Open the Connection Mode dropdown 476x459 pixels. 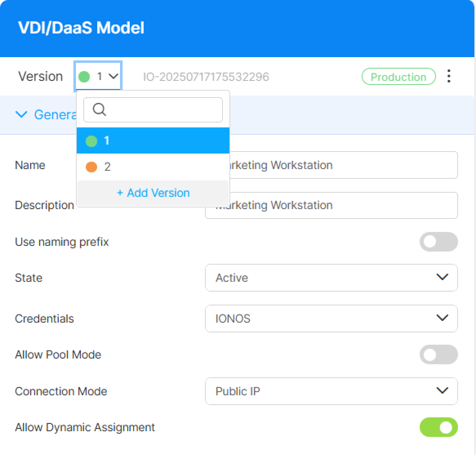(x=331, y=391)
